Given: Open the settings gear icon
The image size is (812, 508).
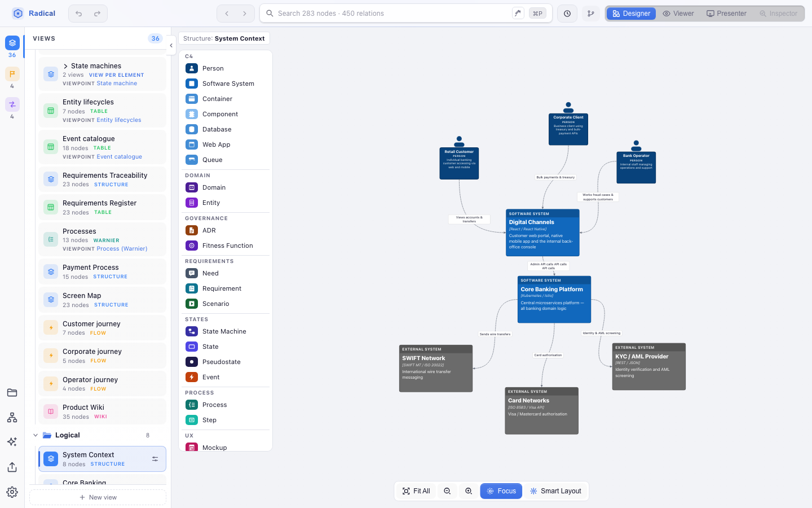Looking at the screenshot, I should coord(12,492).
